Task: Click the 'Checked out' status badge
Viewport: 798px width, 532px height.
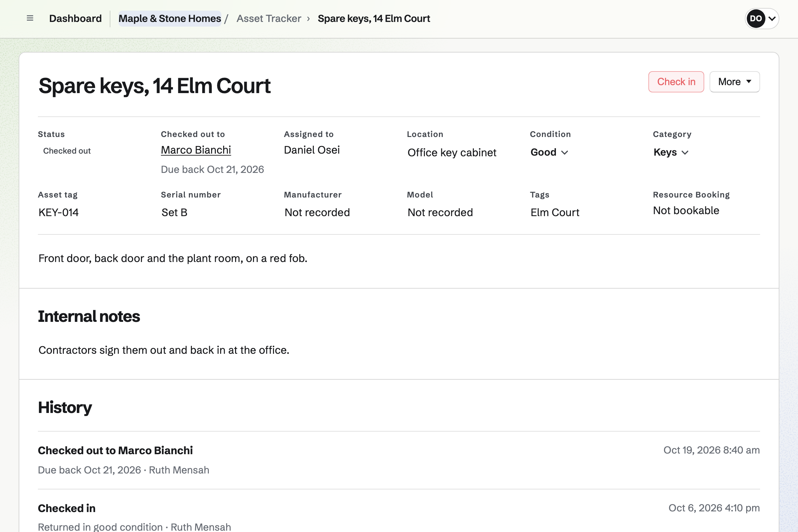Action: coord(67,151)
